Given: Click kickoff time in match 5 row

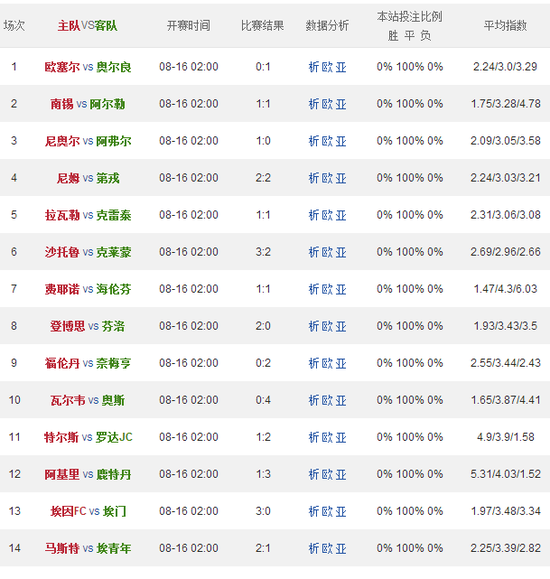Looking at the screenshot, I should pyautogui.click(x=189, y=215).
